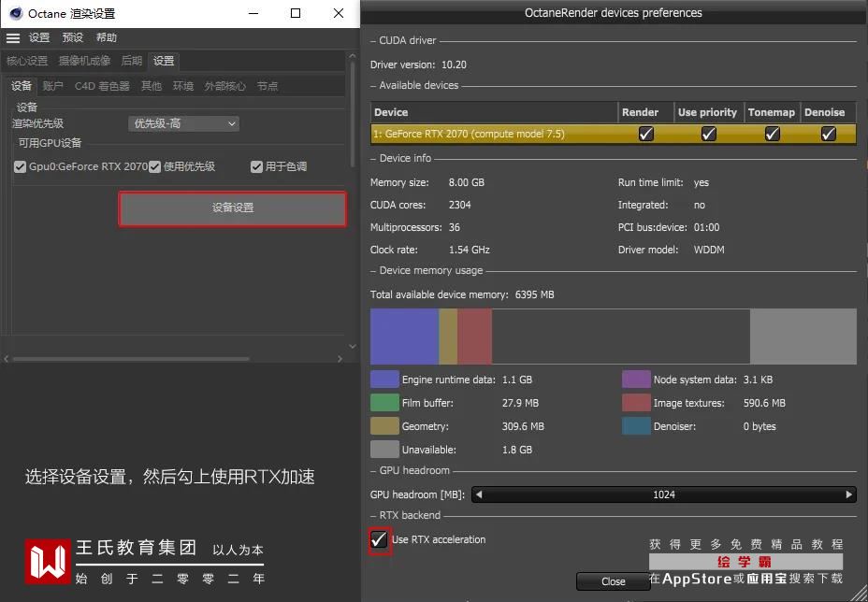Click the Denoise column header
The width and height of the screenshot is (868, 602).
point(828,112)
